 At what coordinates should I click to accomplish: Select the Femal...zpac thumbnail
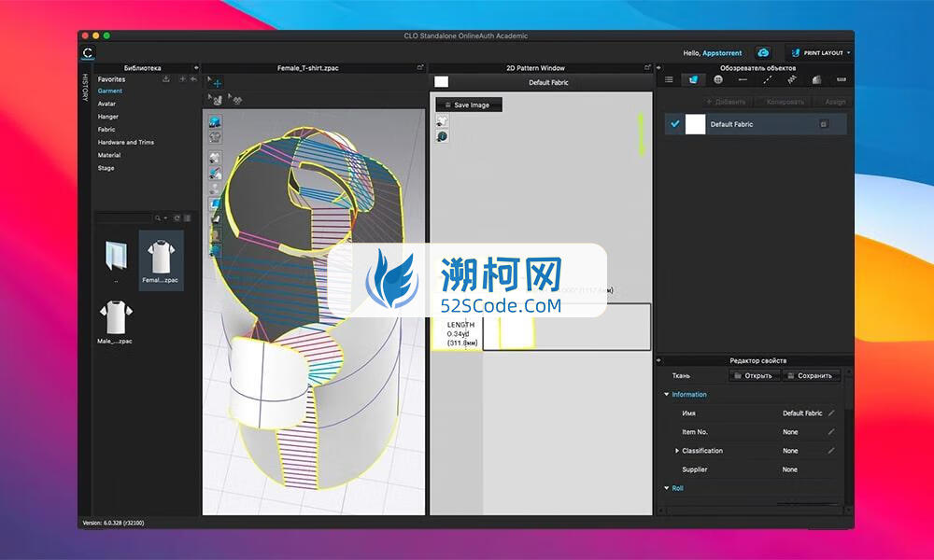pyautogui.click(x=161, y=260)
